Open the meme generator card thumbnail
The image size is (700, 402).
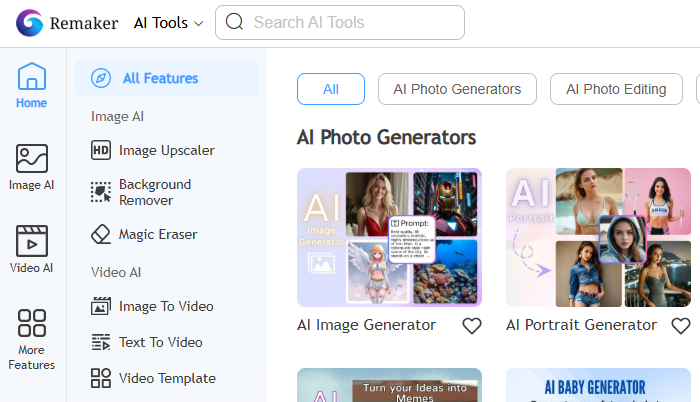click(x=389, y=385)
